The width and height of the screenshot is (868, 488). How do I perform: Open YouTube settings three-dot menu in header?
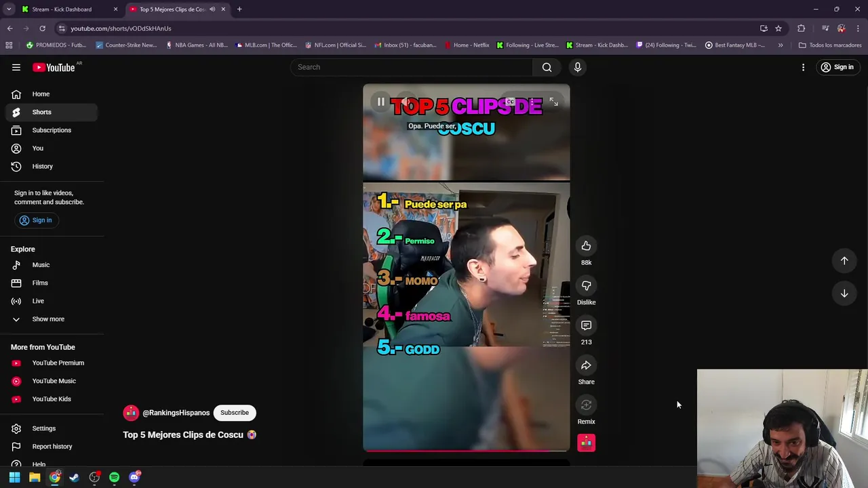click(x=803, y=67)
